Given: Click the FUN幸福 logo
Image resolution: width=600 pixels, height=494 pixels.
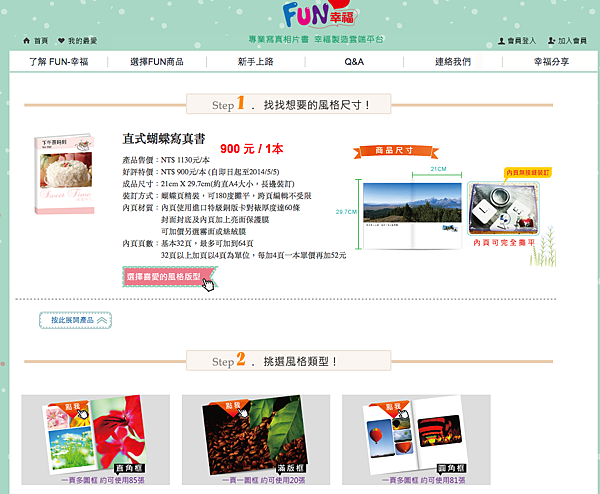Looking at the screenshot, I should click(320, 13).
